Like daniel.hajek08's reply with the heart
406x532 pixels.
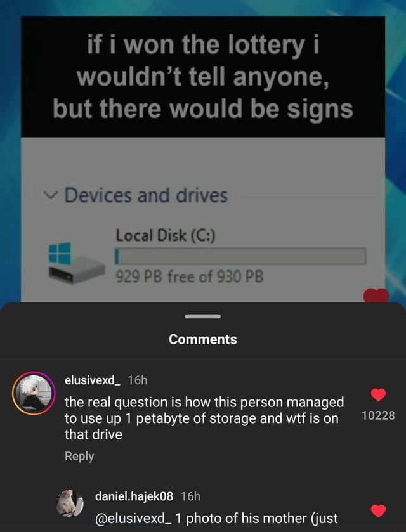(x=378, y=511)
